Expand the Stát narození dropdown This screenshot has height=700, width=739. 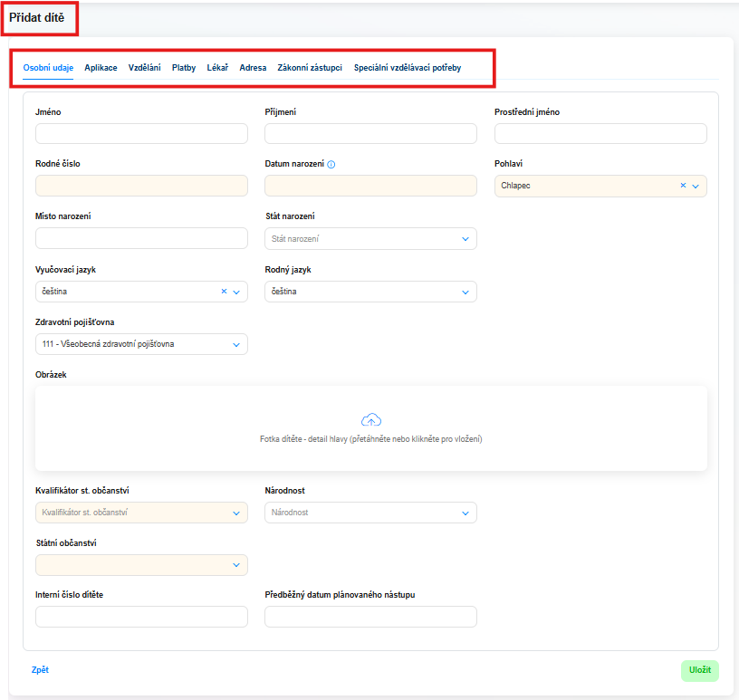[x=465, y=239]
